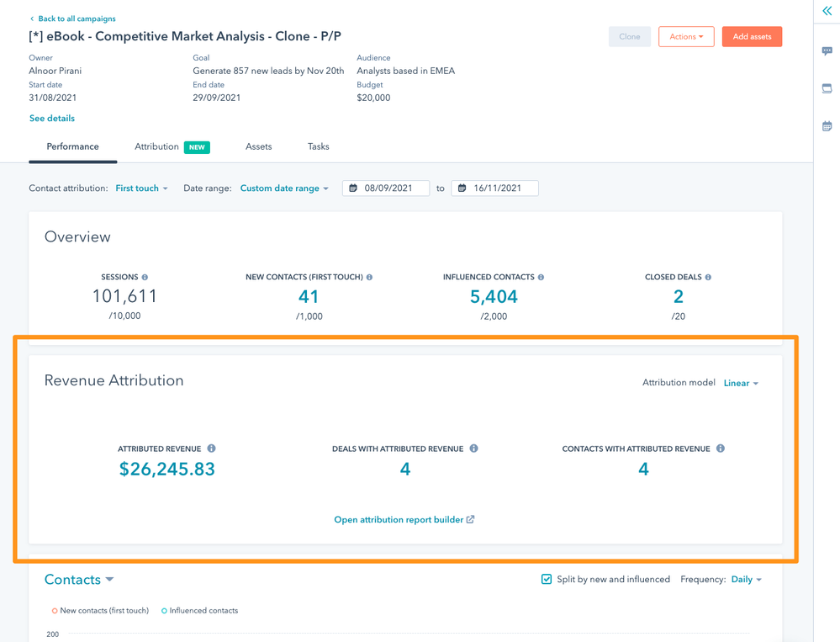
Task: Expand the Contacts chart selector dropdown
Action: coord(79,579)
